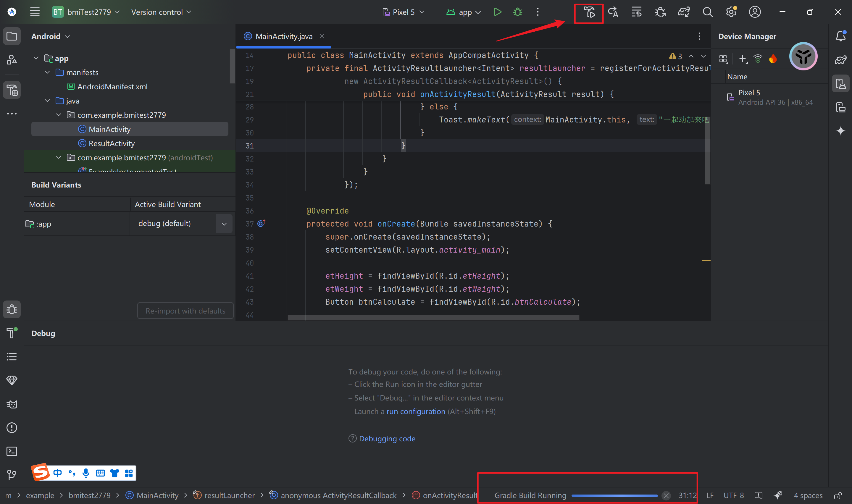Image resolution: width=852 pixels, height=504 pixels.
Task: Click Sync Project with Gradle Files icon
Action: (684, 12)
